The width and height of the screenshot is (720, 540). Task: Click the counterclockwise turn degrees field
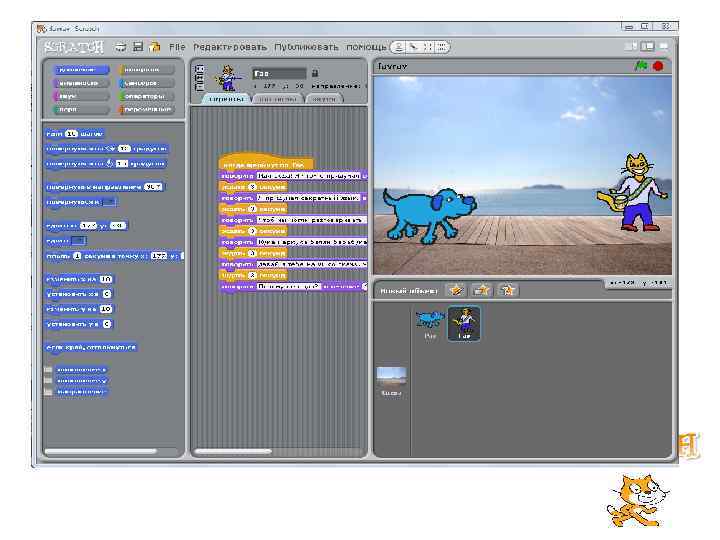(x=121, y=163)
